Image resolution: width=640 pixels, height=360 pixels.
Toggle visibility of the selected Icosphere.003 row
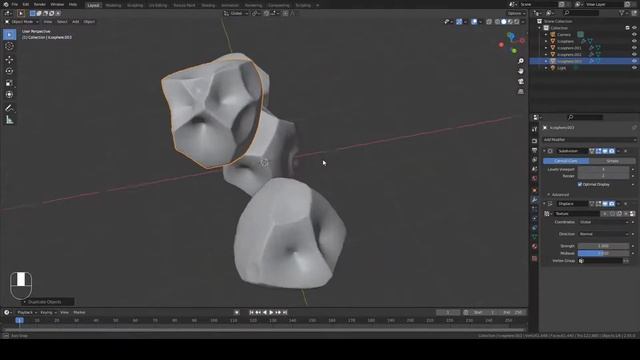click(634, 61)
